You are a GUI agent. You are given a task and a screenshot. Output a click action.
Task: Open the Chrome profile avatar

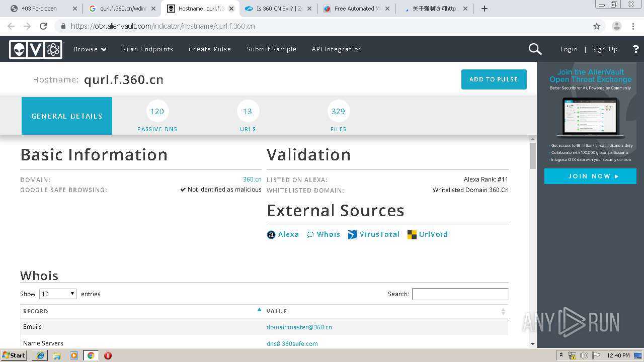tap(616, 26)
